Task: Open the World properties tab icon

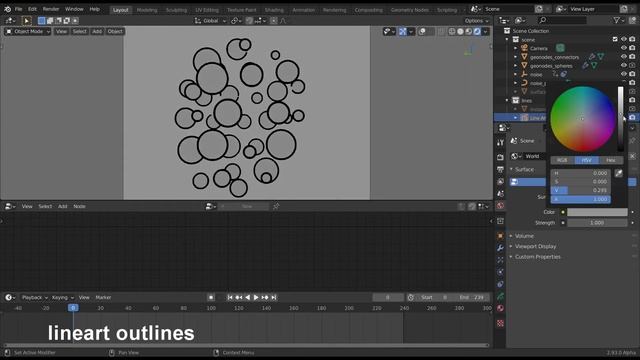Action: (500, 205)
